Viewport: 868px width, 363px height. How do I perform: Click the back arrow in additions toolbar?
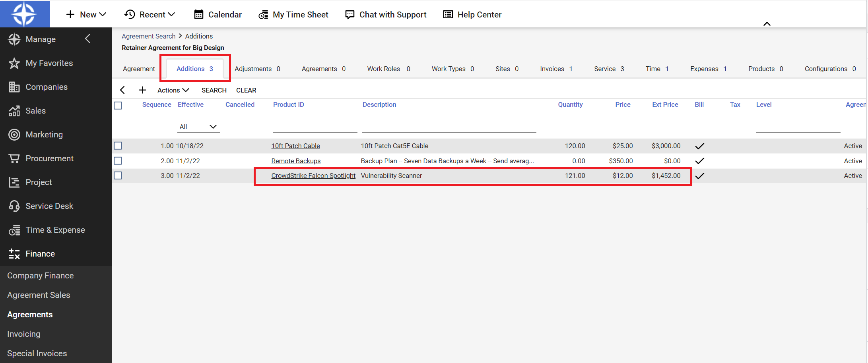coord(122,90)
